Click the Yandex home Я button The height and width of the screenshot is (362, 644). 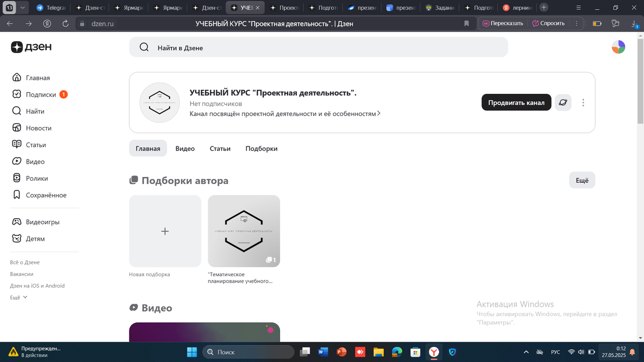coord(47,24)
